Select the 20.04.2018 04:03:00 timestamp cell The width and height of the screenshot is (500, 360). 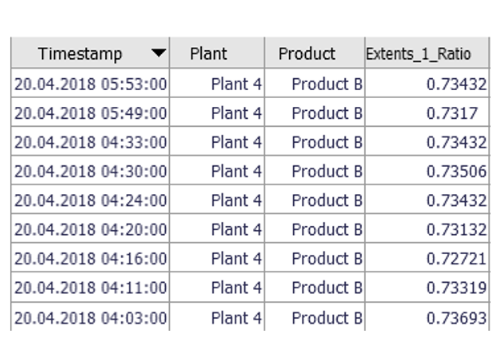(x=90, y=318)
